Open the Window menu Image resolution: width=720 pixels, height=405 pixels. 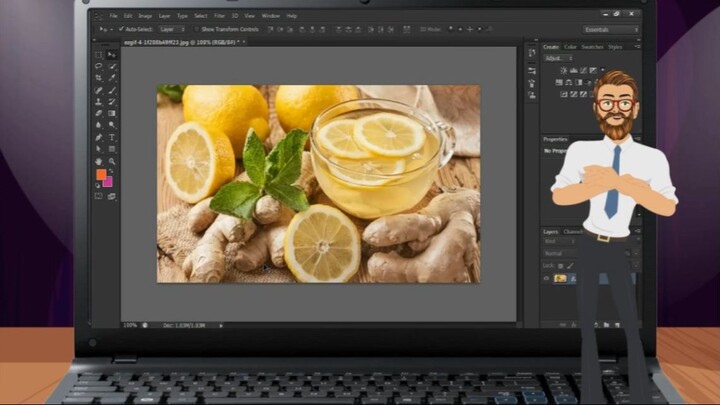[x=270, y=16]
